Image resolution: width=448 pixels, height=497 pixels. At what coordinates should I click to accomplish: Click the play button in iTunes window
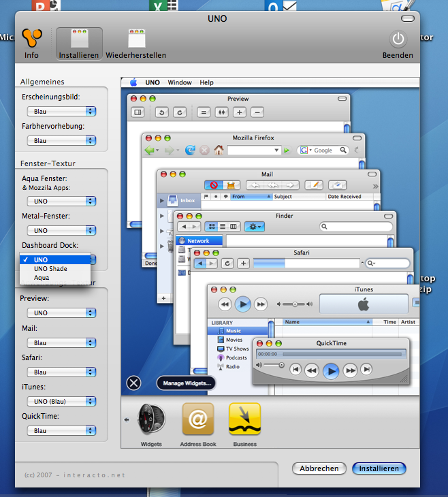pos(243,304)
